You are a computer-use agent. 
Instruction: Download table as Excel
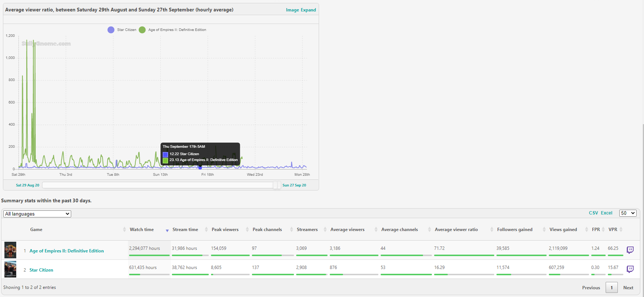pos(606,213)
